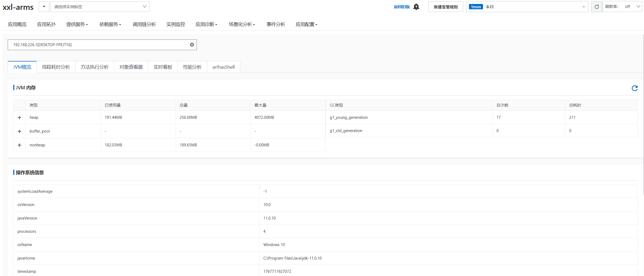644x276 pixels.
Task: Open the 应用诊断 menu
Action: coord(206,24)
